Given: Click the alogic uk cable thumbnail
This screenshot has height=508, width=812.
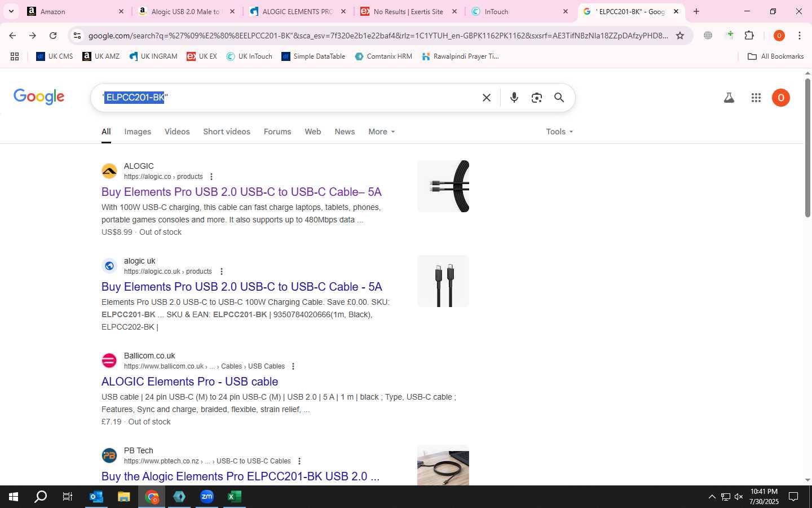Looking at the screenshot, I should click(x=443, y=281).
